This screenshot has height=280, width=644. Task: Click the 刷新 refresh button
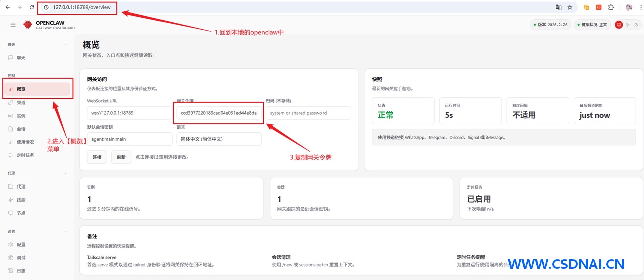(121, 157)
